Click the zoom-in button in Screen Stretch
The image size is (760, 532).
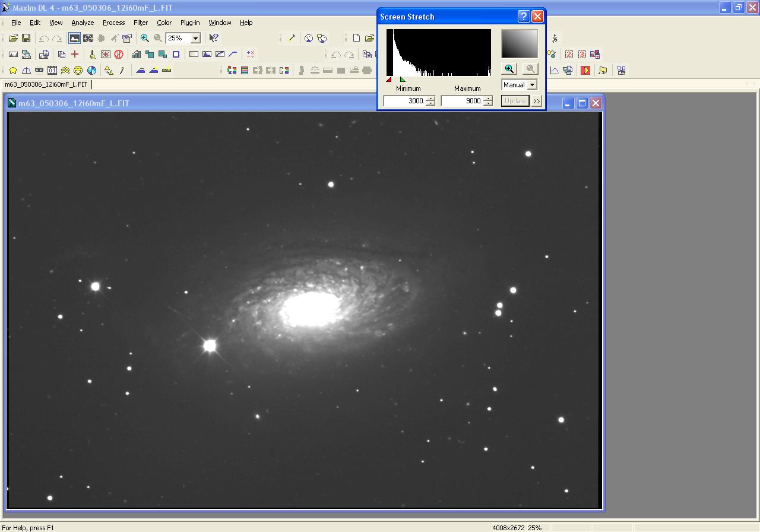point(509,69)
